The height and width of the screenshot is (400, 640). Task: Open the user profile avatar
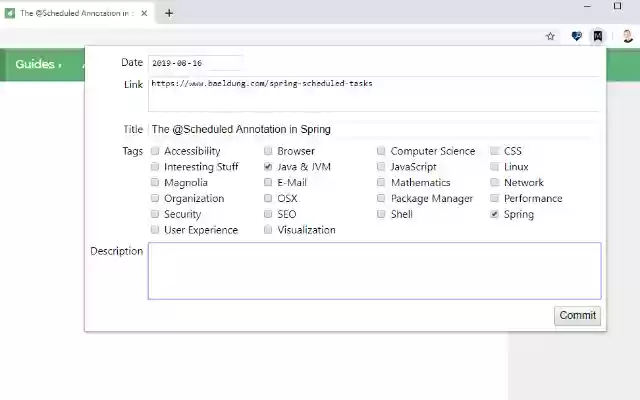tap(628, 36)
